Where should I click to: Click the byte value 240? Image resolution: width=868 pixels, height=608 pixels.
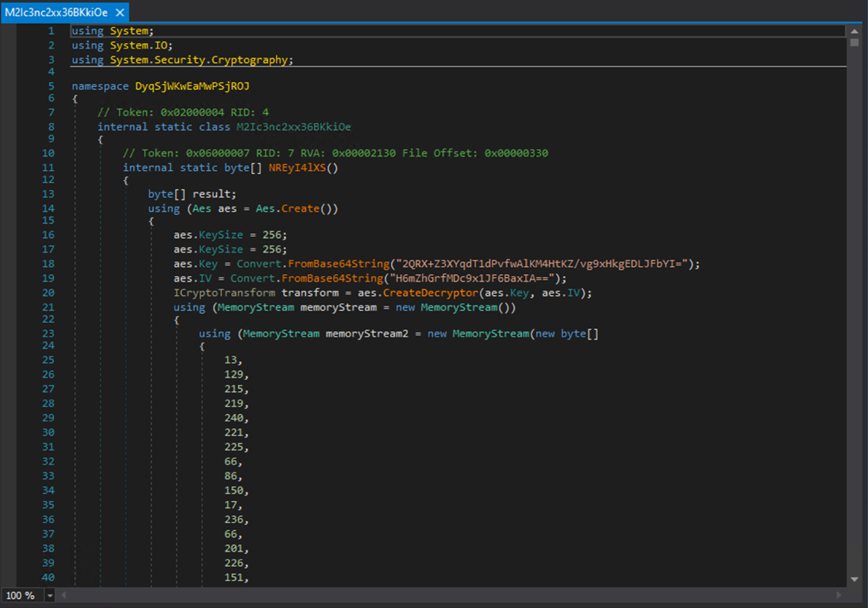(233, 418)
